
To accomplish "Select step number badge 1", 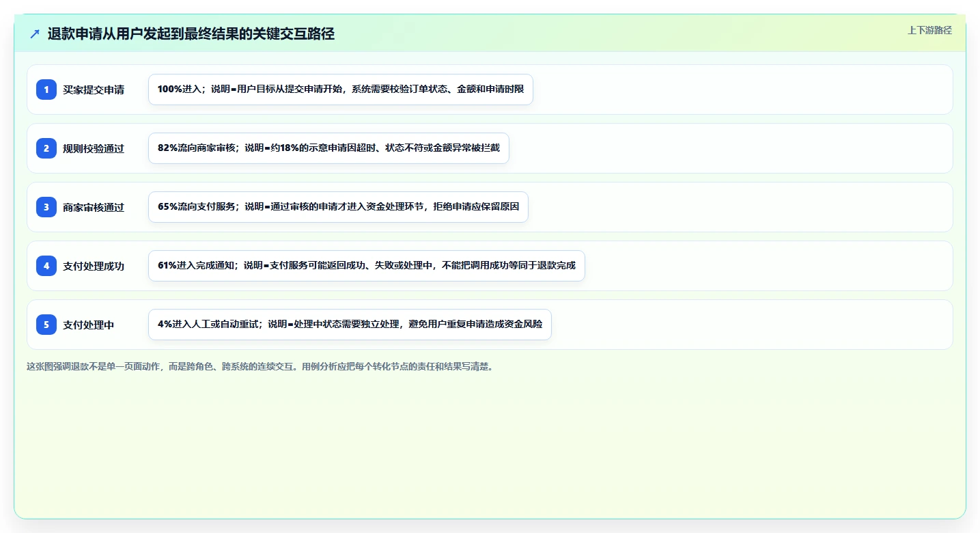I will 46,90.
